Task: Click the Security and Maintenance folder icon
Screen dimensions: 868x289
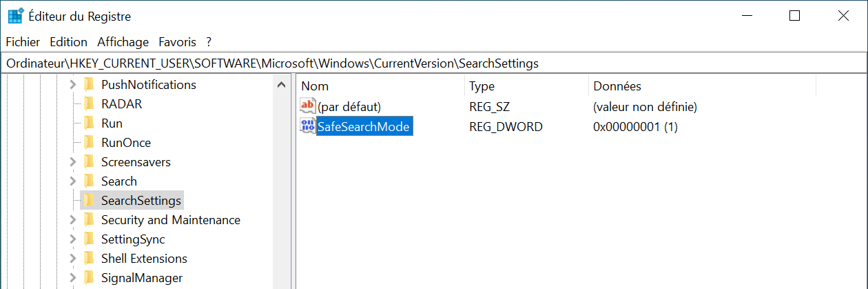Action: coord(88,220)
